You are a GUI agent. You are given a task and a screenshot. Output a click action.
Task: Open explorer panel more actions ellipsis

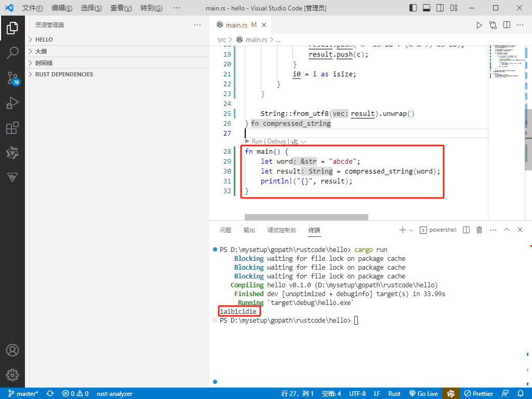pyautogui.click(x=197, y=25)
